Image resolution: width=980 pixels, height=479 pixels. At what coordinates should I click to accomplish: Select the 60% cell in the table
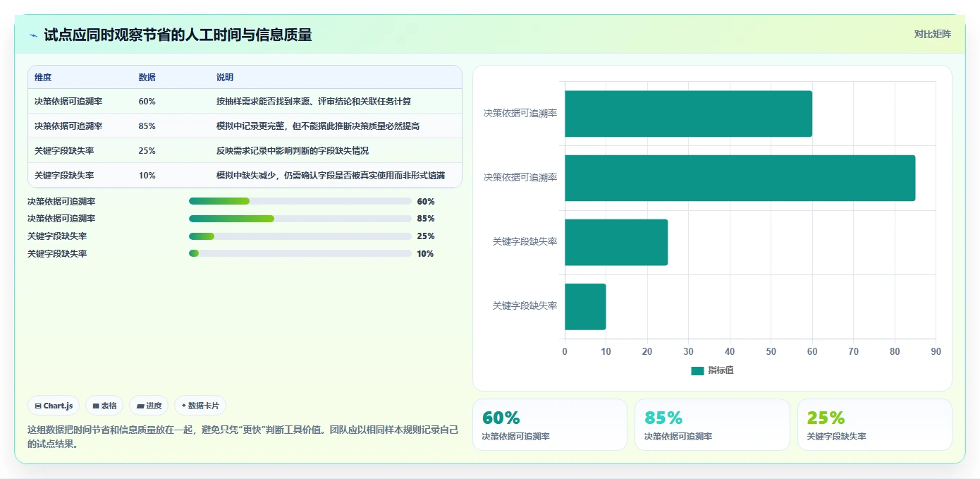(147, 102)
